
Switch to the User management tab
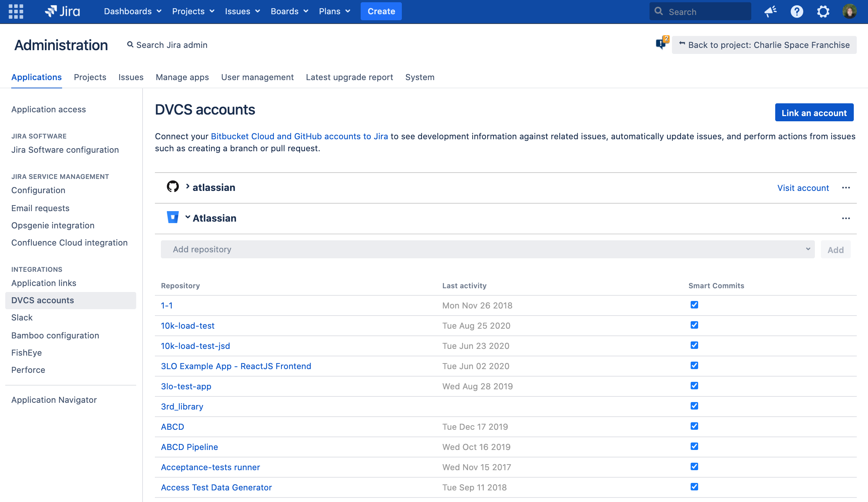tap(257, 77)
